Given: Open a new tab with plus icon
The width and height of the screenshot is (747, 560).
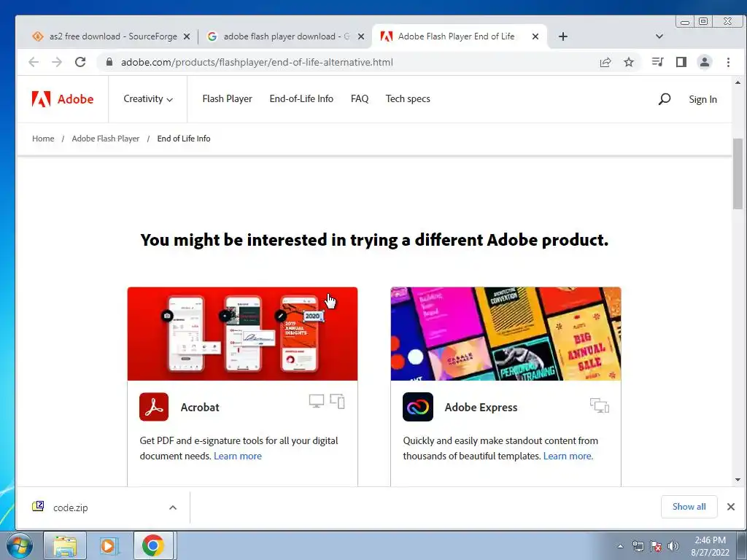Looking at the screenshot, I should click(x=563, y=36).
